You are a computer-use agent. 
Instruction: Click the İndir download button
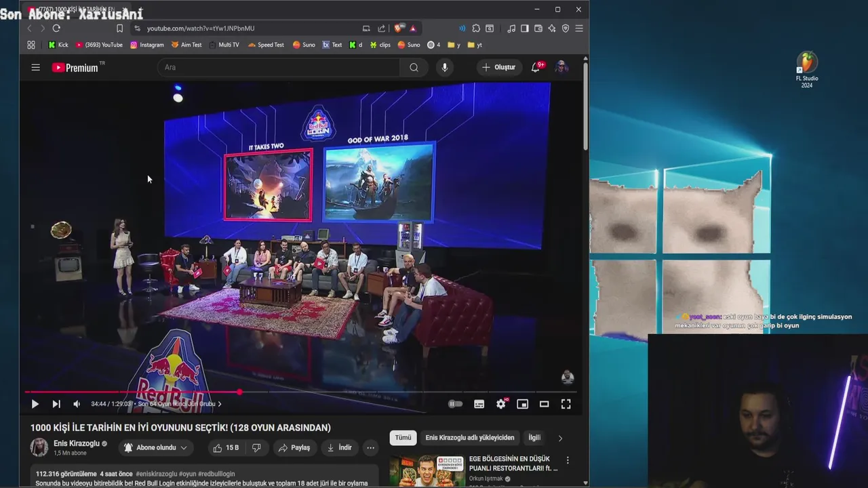click(x=339, y=448)
